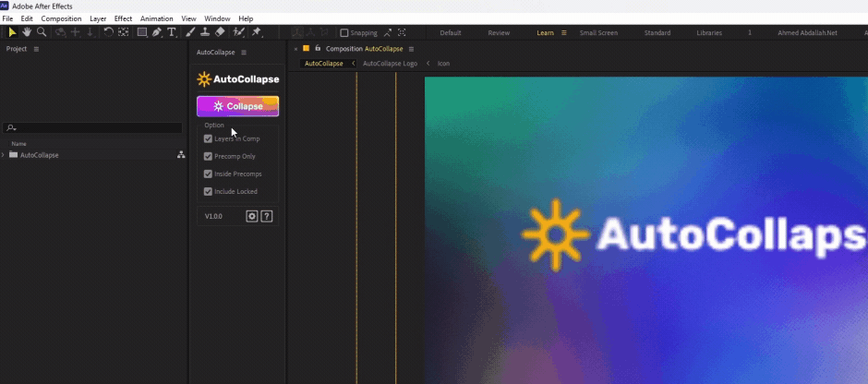
Task: Select the Roto Brush tool
Action: coord(238,32)
